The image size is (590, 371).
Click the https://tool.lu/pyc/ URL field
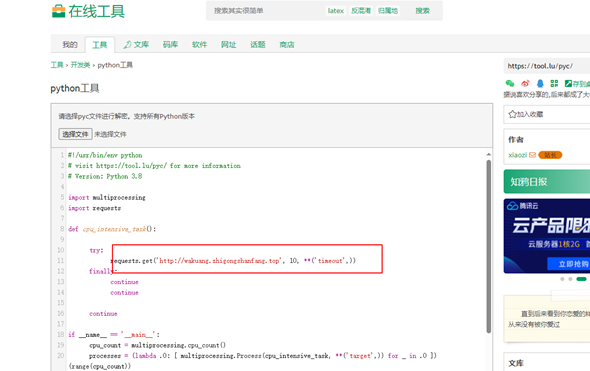[x=547, y=66]
